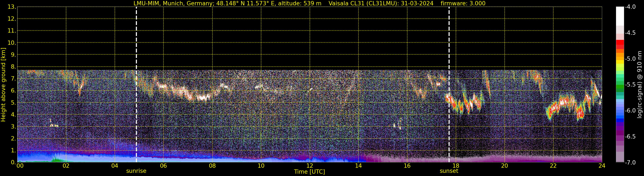Click the 'log(rc-signal) @ 910 nm' label
644x176 pixels.
[640, 85]
